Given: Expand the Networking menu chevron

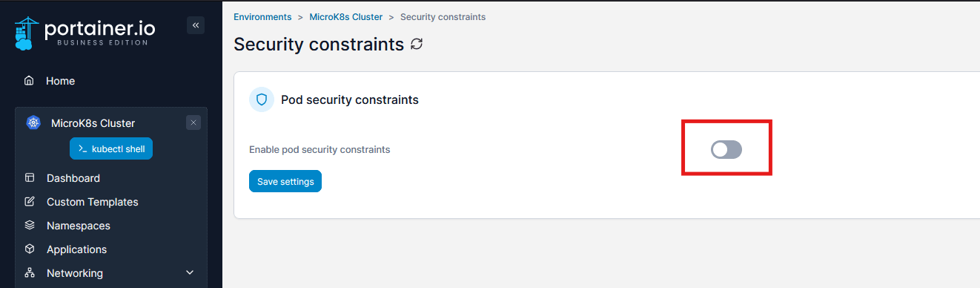Looking at the screenshot, I should (x=190, y=273).
